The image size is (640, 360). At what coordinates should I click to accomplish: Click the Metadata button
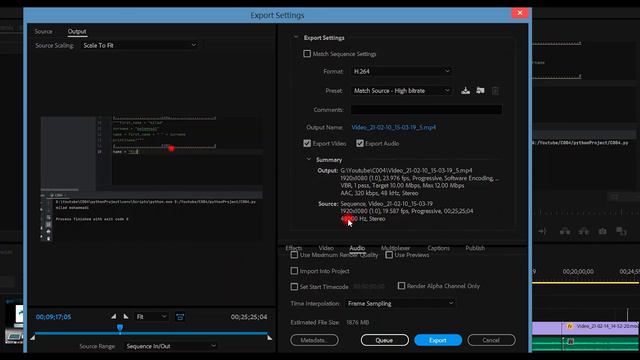pos(314,340)
